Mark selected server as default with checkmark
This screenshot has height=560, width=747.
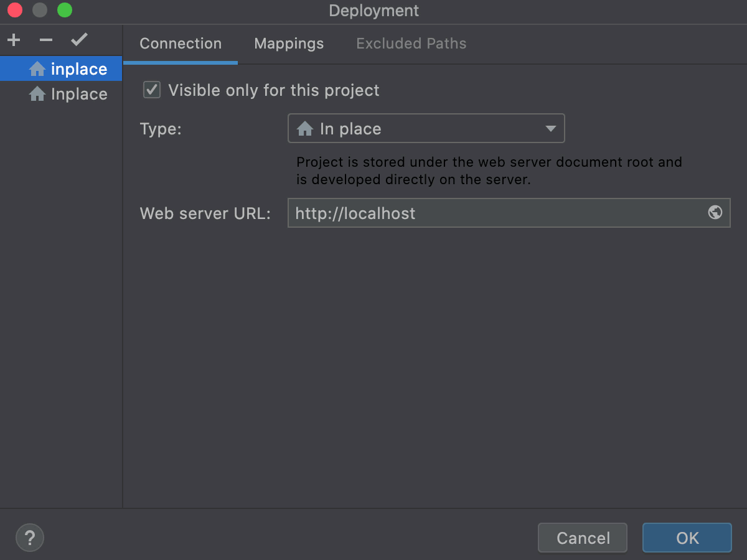78,39
